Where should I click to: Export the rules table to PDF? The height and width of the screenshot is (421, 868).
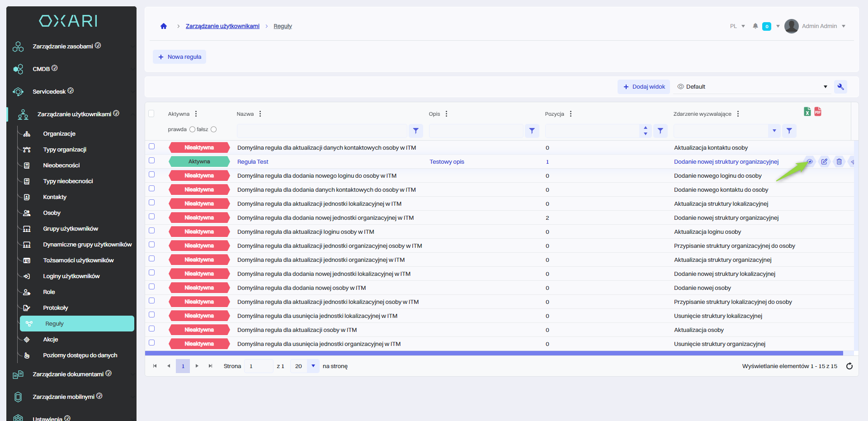click(818, 112)
